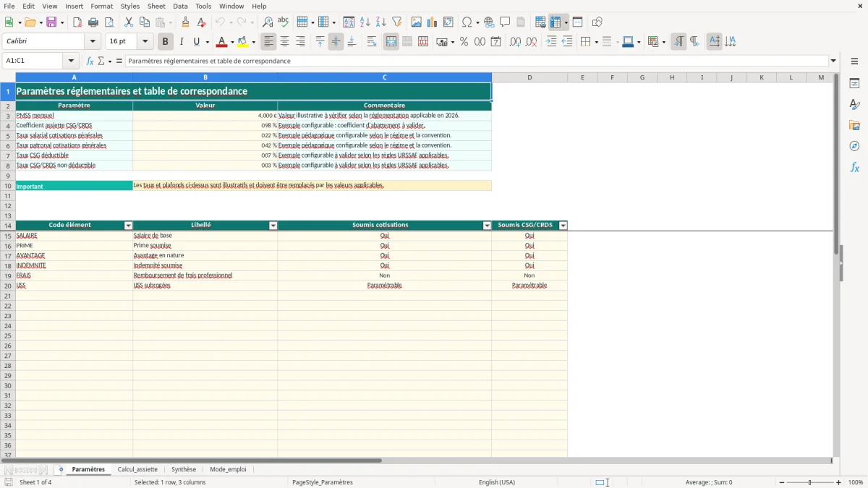Run the Spelling check icon

click(x=284, y=22)
